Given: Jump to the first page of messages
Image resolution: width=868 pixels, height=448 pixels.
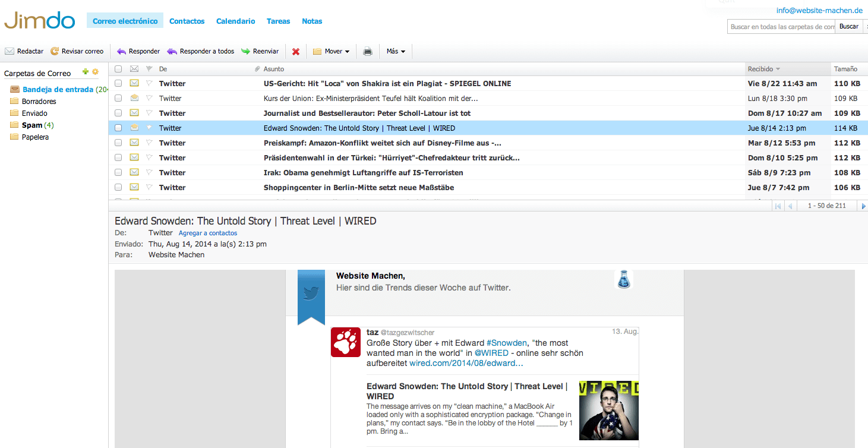Looking at the screenshot, I should (778, 206).
